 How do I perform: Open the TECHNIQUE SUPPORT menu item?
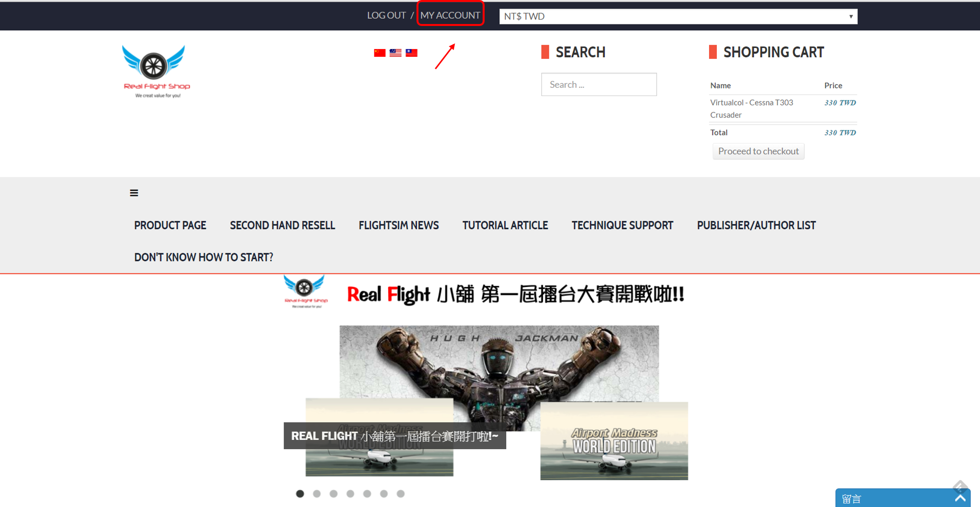tap(622, 225)
